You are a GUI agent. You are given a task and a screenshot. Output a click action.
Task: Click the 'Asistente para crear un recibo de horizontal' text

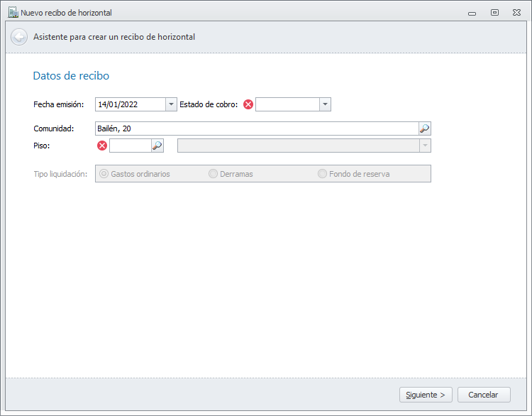pyautogui.click(x=114, y=37)
